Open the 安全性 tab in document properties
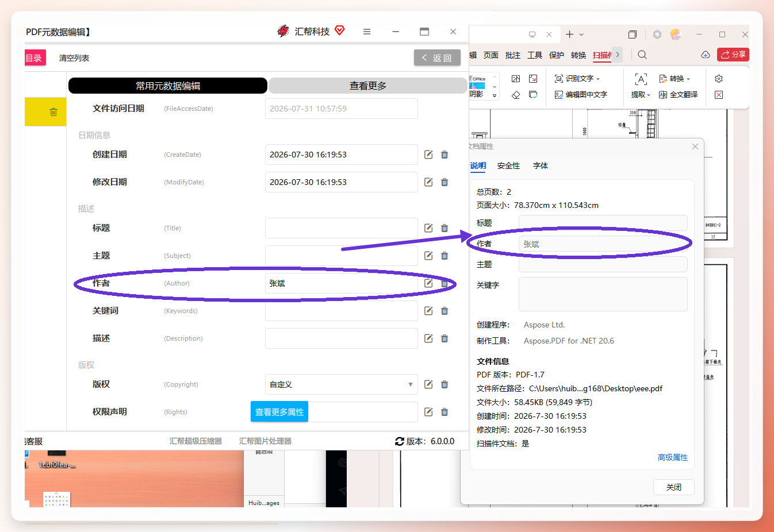This screenshot has height=532, width=774. coord(508,165)
